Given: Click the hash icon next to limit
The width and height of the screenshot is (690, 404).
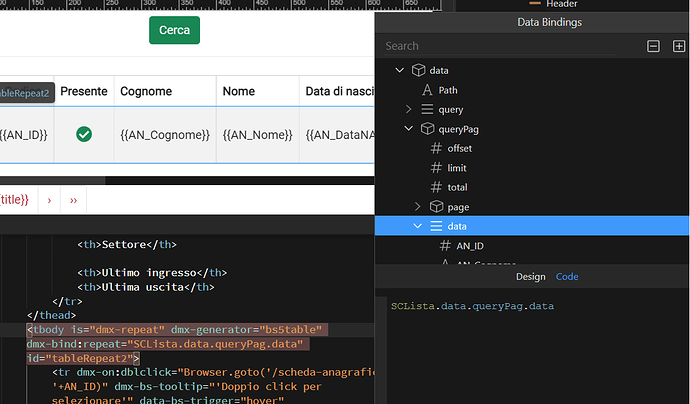Looking at the screenshot, I should tap(436, 168).
